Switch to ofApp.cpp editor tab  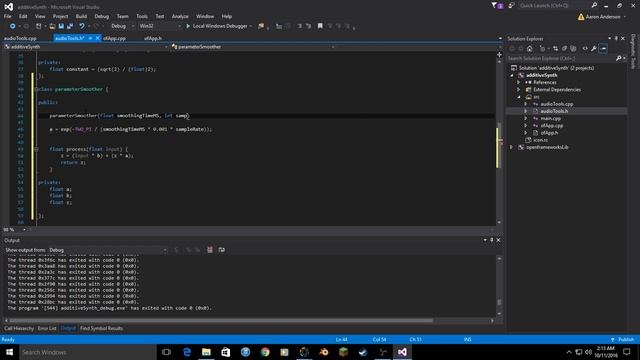coord(114,38)
